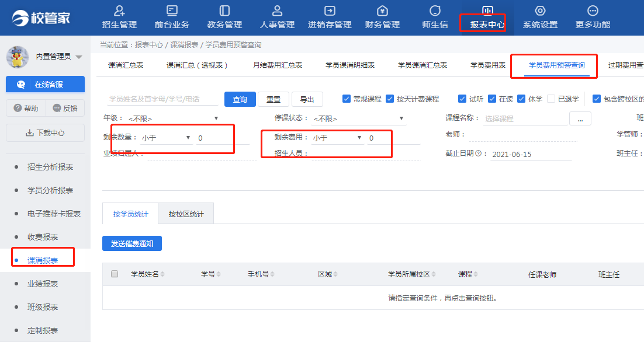This screenshot has width=644, height=342.
Task: Click the 校管家 logo
Action: 41,18
